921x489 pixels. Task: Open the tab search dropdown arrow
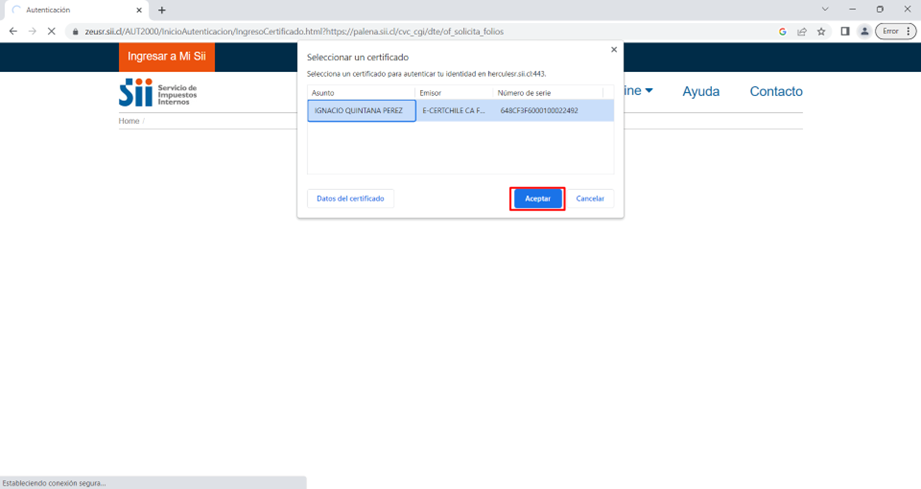[823, 9]
